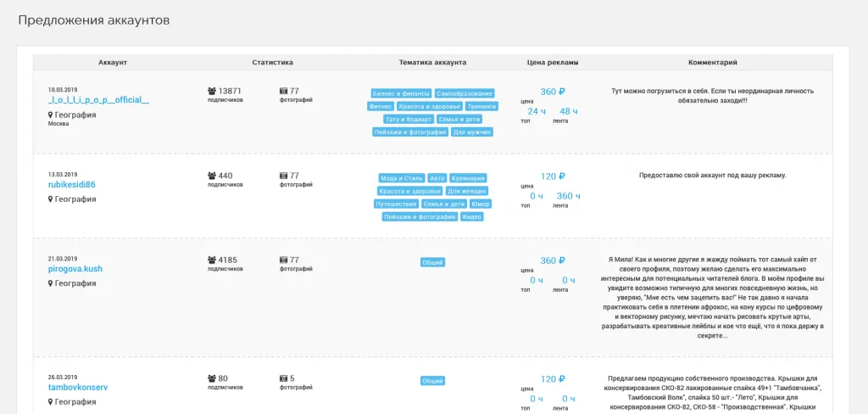Click the subscribers icon next to 4185

coord(212,260)
